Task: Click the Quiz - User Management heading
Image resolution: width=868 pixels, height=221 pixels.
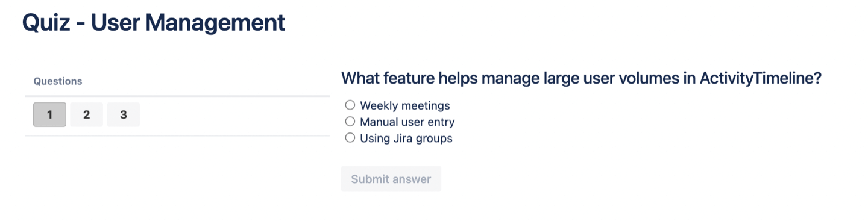Action: pyautogui.click(x=154, y=23)
